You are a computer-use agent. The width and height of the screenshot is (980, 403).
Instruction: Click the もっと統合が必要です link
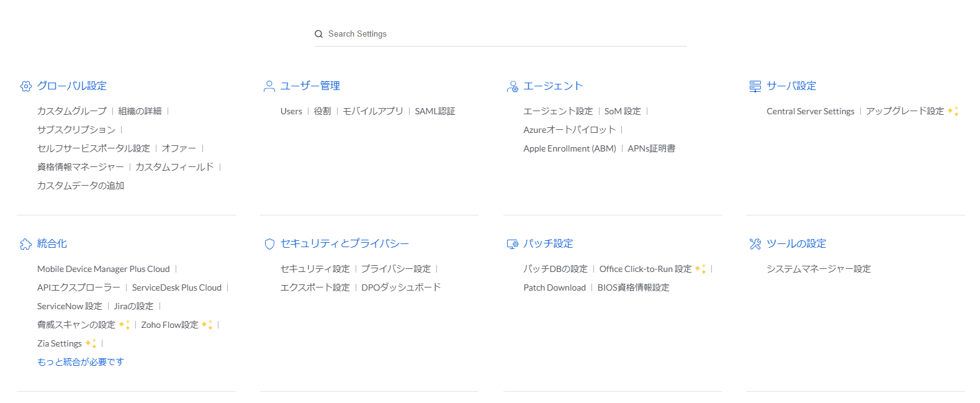[81, 362]
